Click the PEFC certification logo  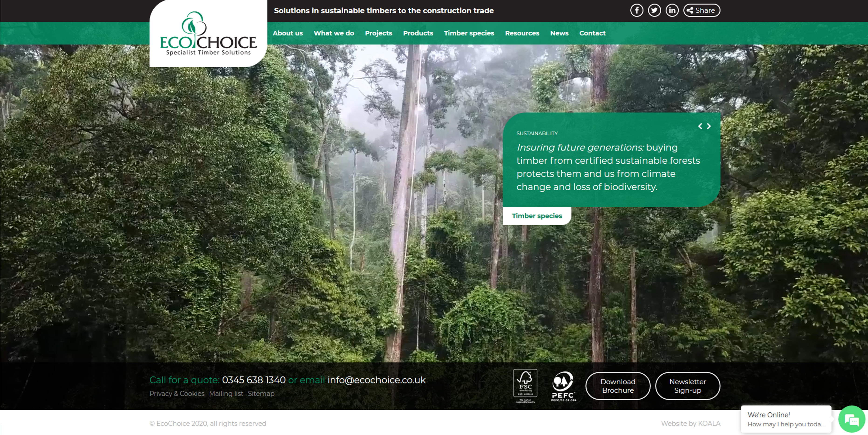pyautogui.click(x=563, y=386)
